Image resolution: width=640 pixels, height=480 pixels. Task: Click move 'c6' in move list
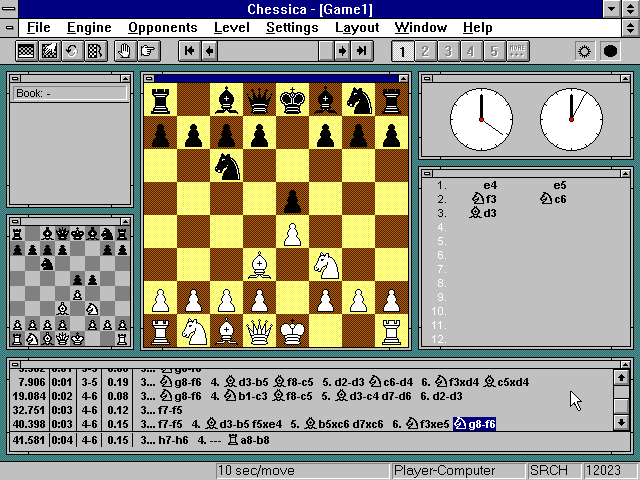[x=554, y=199]
